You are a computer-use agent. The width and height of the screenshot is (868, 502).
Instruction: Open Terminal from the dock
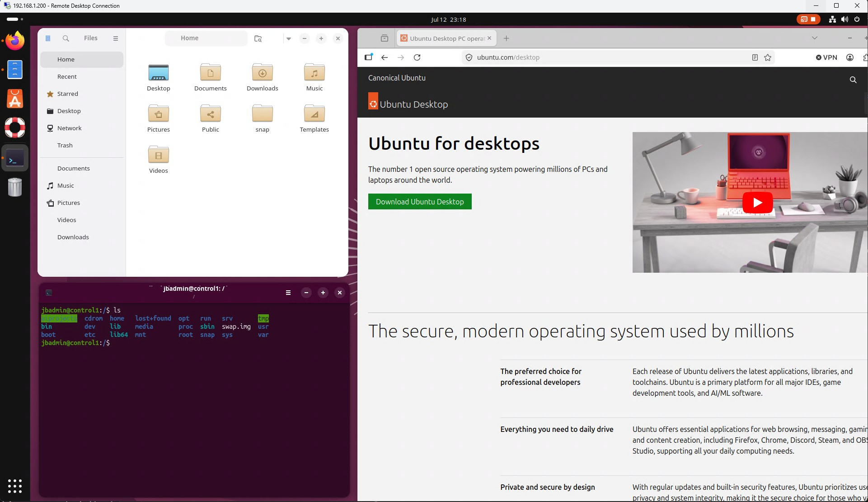pos(15,158)
